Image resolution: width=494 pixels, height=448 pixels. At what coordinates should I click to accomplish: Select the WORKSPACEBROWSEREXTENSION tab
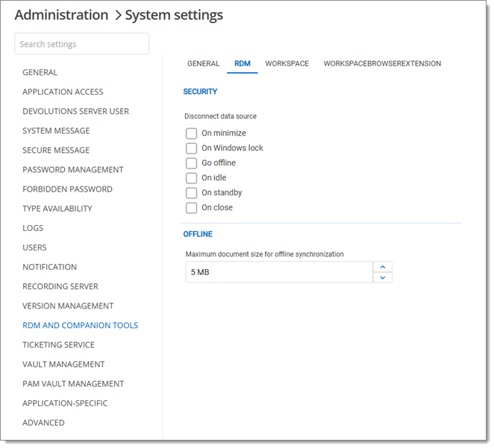tap(382, 64)
